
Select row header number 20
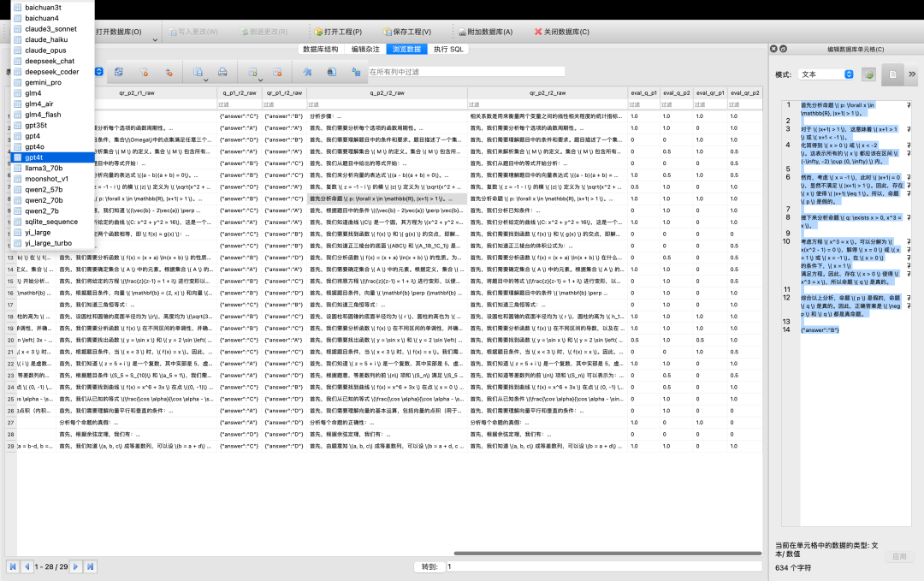10,340
